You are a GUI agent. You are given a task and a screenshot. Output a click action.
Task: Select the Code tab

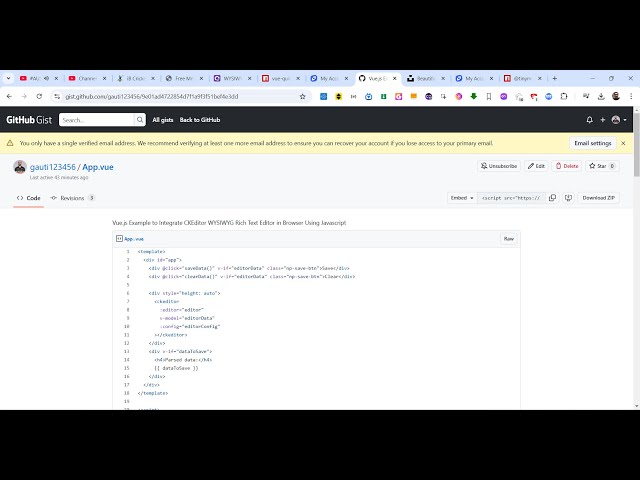[x=29, y=198]
